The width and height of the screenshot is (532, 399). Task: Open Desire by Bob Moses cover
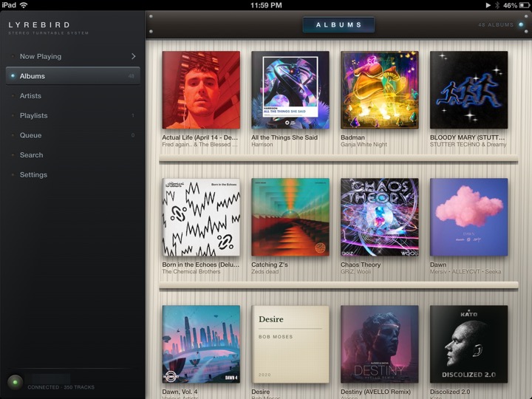(x=290, y=344)
